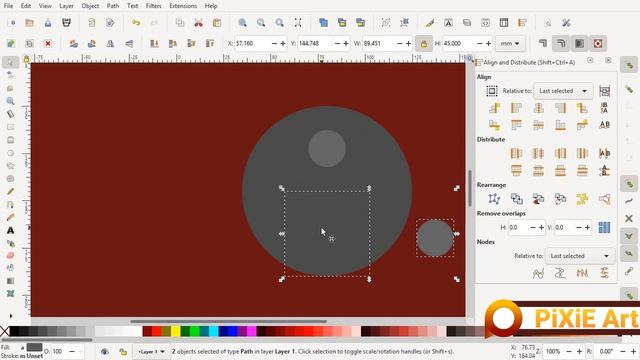The height and width of the screenshot is (360, 640).
Task: Raise selection to top icon
Action: coord(210,43)
